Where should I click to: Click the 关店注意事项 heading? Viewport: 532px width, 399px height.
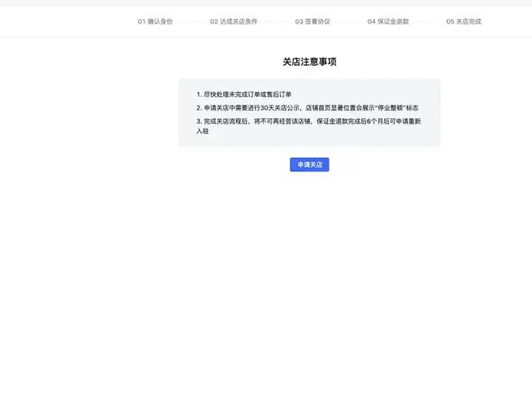coord(310,62)
